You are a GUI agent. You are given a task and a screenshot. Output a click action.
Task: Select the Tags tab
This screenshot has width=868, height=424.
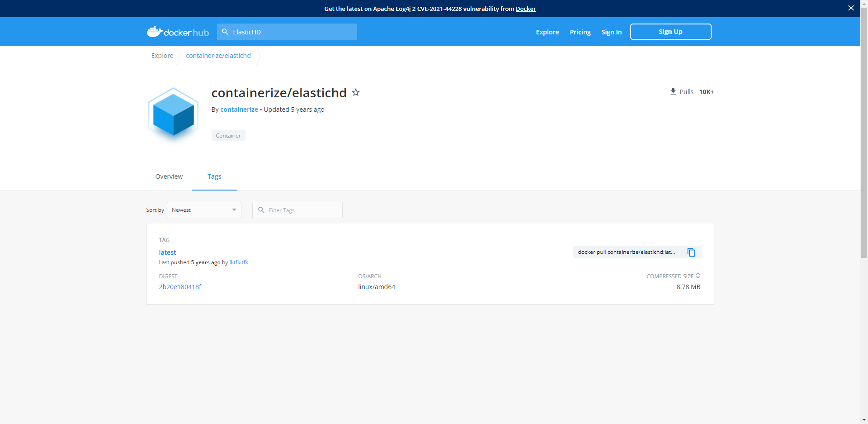click(x=214, y=176)
